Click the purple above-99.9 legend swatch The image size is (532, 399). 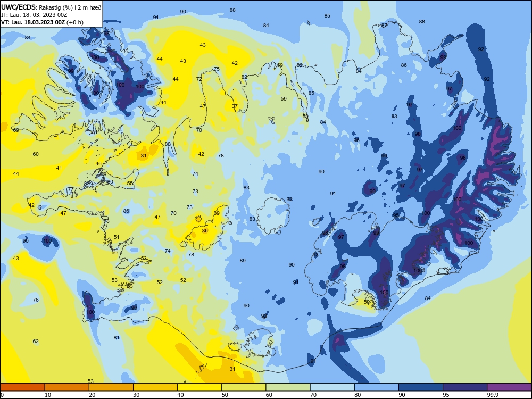point(509,387)
